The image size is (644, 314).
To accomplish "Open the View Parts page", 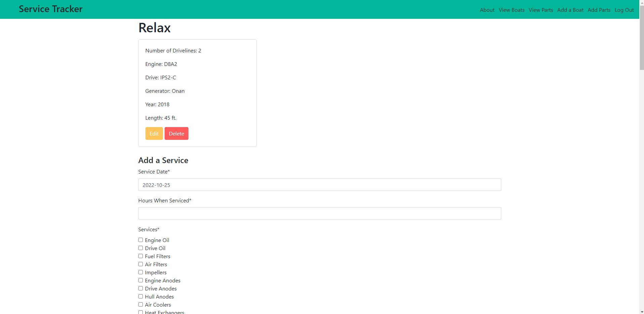I will point(540,10).
